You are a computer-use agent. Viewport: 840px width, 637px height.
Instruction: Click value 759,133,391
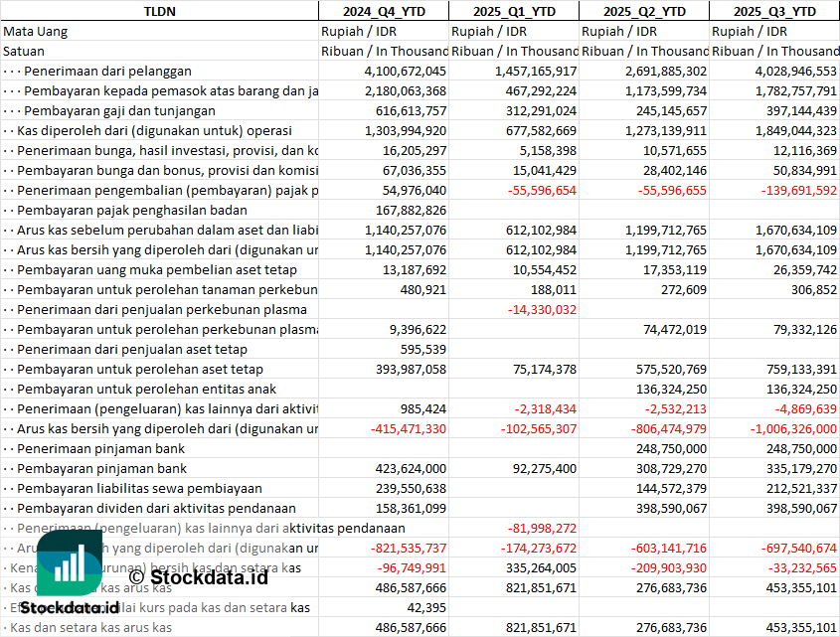coord(801,369)
